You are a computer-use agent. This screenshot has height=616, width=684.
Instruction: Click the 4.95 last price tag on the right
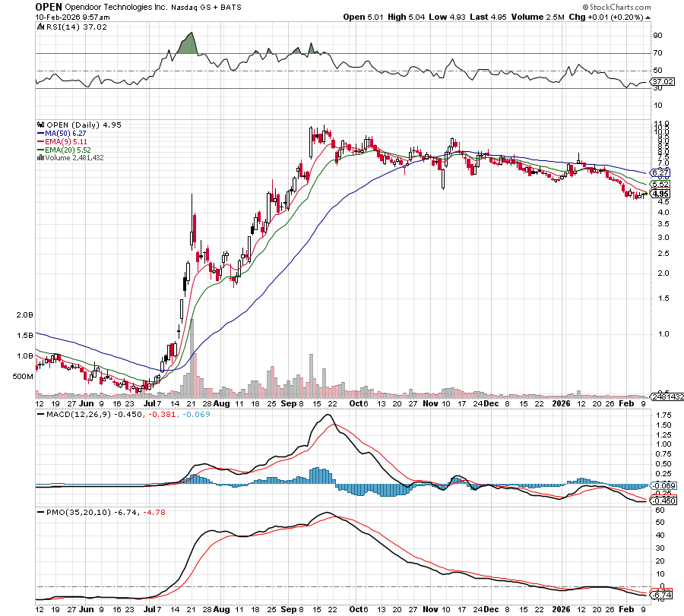pos(661,194)
